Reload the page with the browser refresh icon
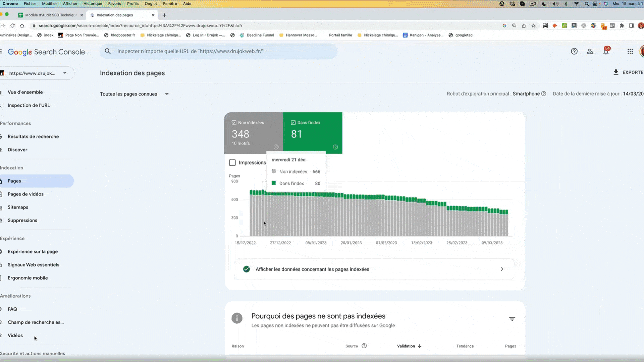The width and height of the screenshot is (644, 362). pos(12,25)
